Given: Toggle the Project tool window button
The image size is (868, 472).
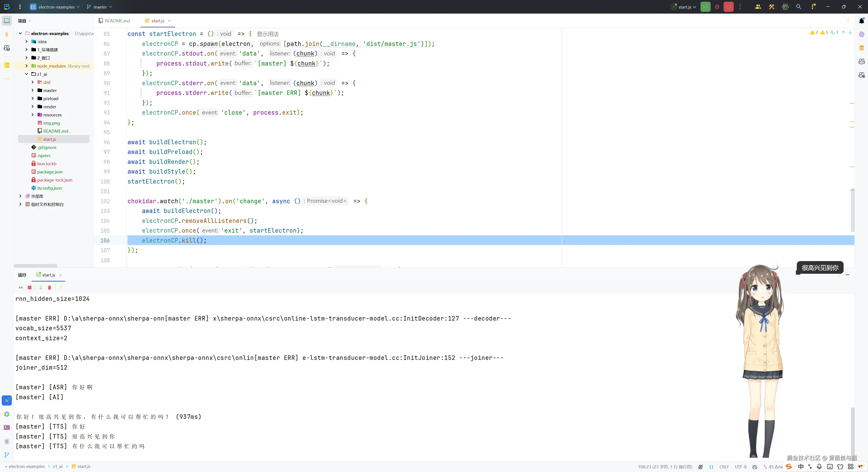Looking at the screenshot, I should tap(7, 21).
